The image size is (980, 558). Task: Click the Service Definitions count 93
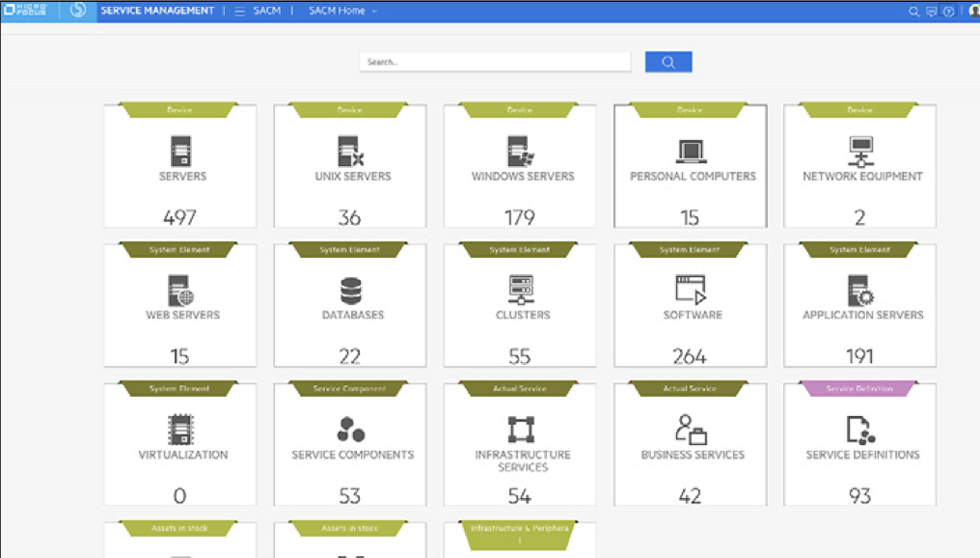tap(860, 496)
